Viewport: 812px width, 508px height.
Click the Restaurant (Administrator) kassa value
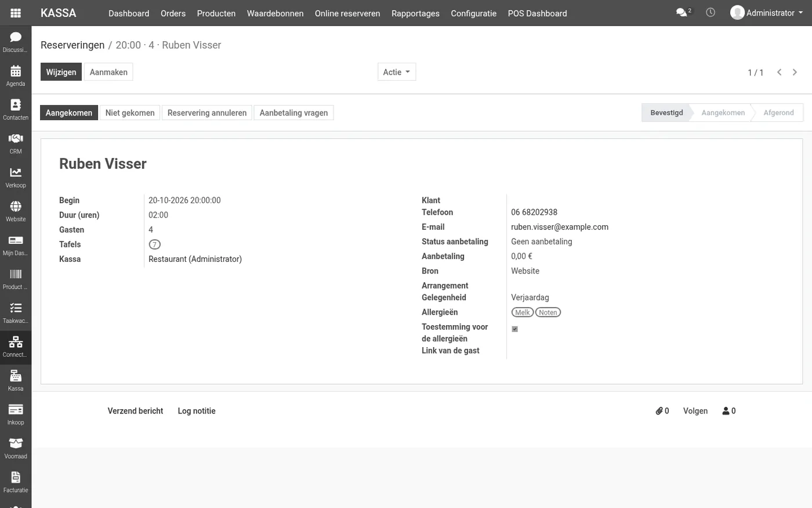click(195, 259)
